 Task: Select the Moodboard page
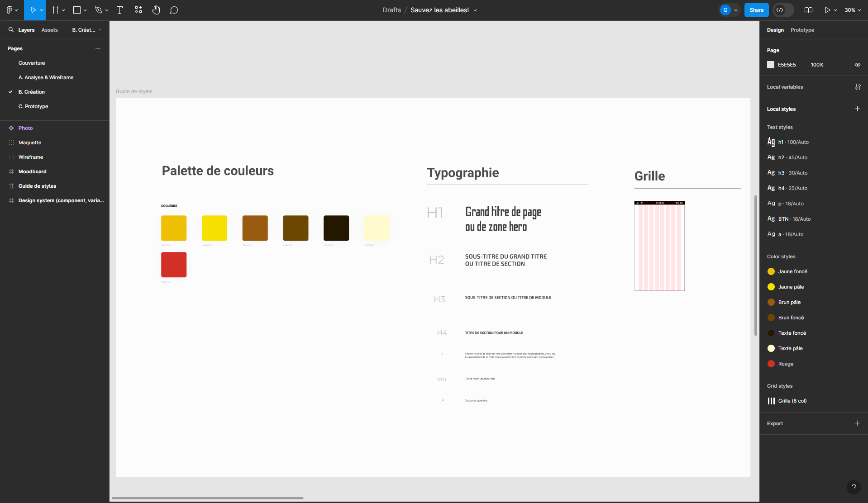[x=32, y=171]
